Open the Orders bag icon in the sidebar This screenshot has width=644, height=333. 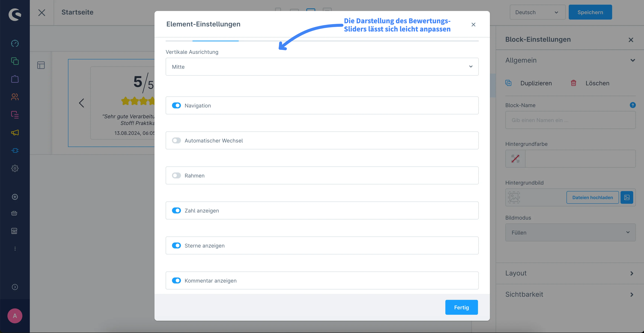15,79
